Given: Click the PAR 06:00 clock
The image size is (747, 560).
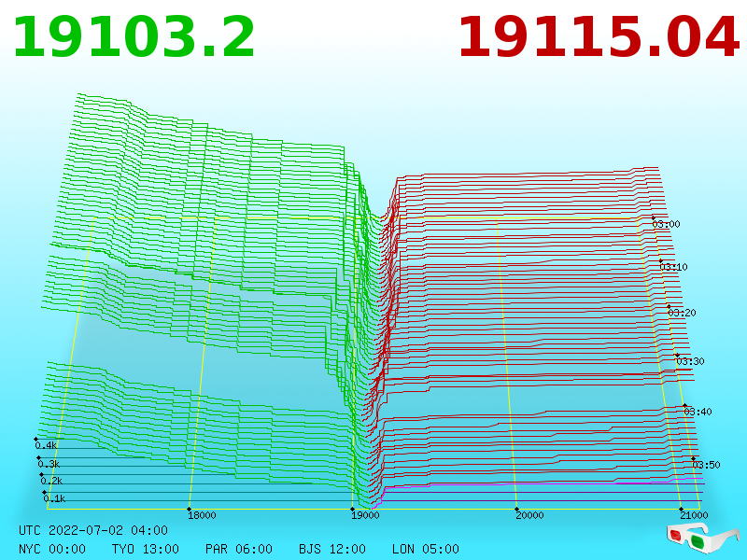Looking at the screenshot, I should click(x=239, y=549).
